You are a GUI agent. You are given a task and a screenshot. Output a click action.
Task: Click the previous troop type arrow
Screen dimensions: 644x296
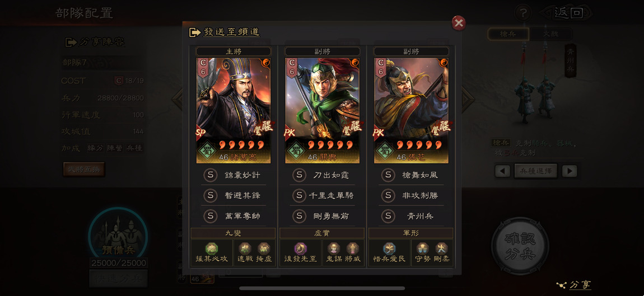502,171
